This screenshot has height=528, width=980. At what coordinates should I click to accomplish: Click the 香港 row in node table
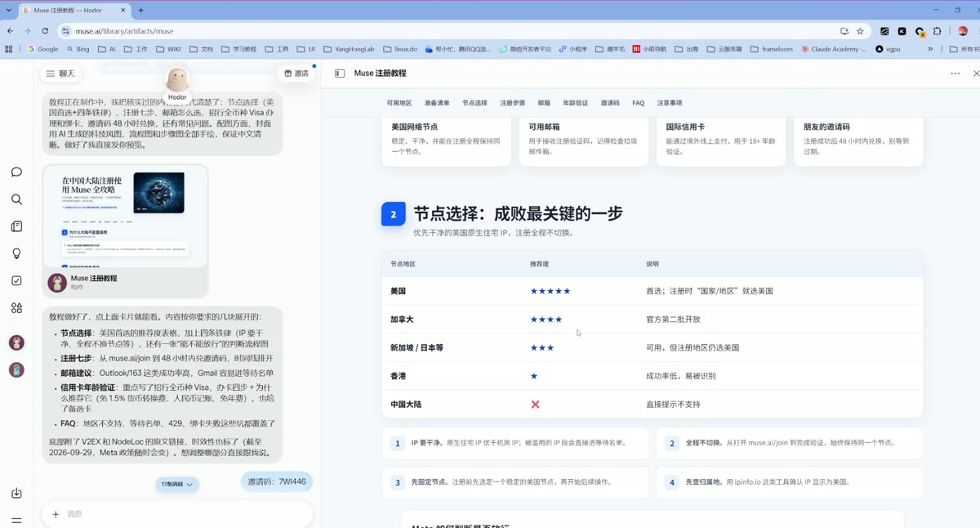click(653, 376)
